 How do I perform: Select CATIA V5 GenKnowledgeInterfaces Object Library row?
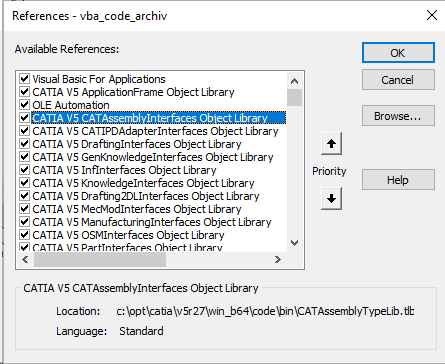153,157
